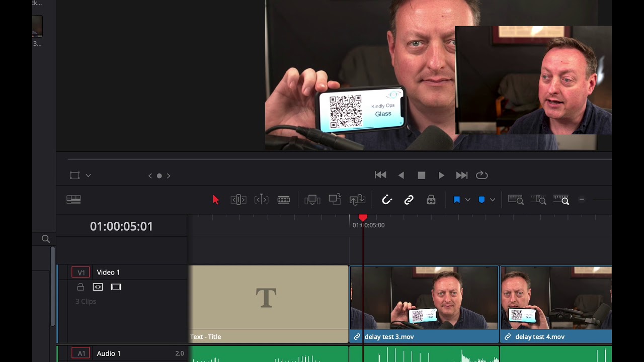Click the track header vertical scrollbar
The width and height of the screenshot is (644, 362).
(52, 285)
